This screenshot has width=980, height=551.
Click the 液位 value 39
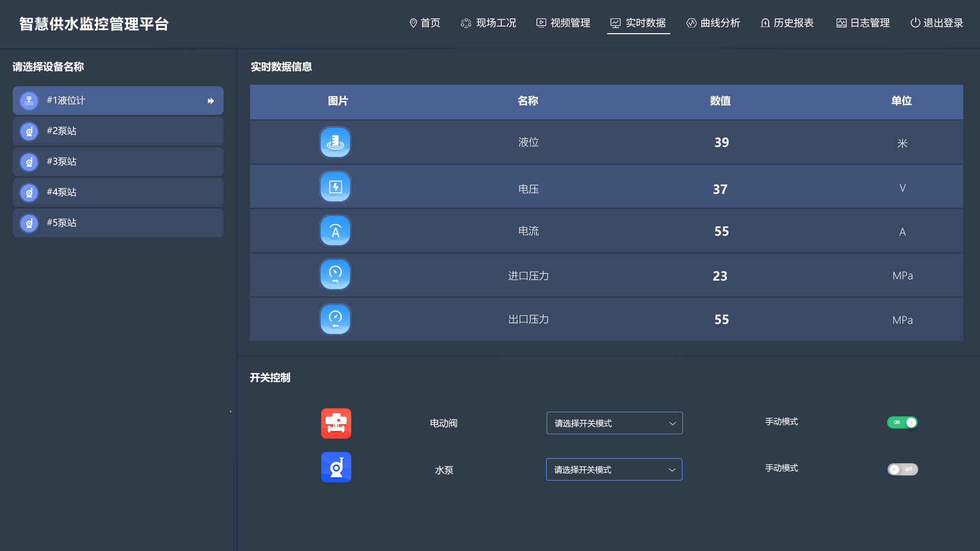point(721,142)
